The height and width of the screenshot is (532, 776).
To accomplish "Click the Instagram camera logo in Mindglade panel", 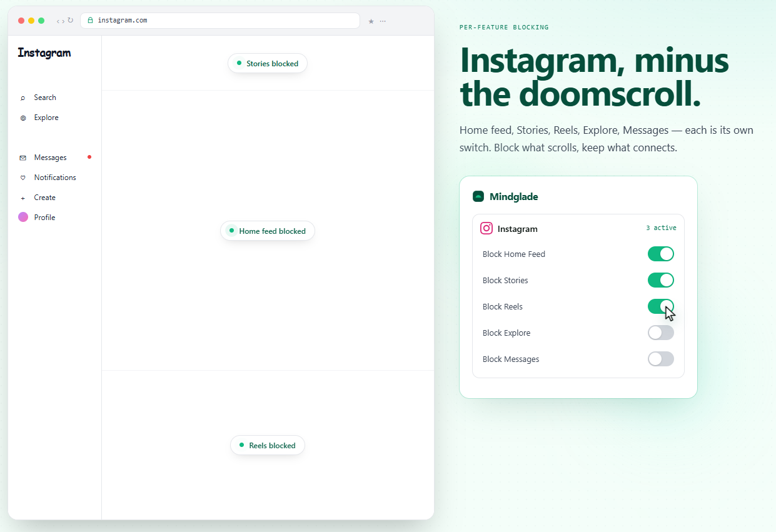I will coord(486,229).
